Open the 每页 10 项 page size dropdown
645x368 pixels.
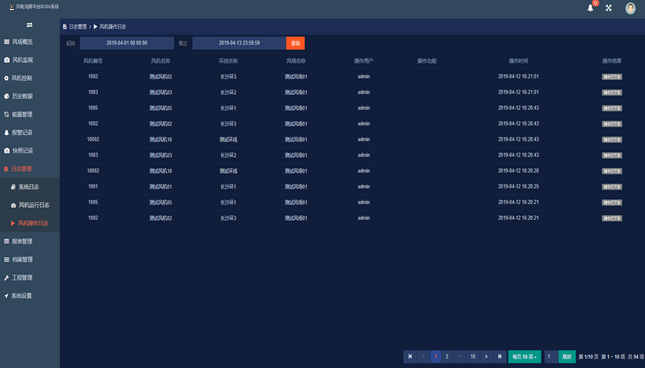point(524,356)
